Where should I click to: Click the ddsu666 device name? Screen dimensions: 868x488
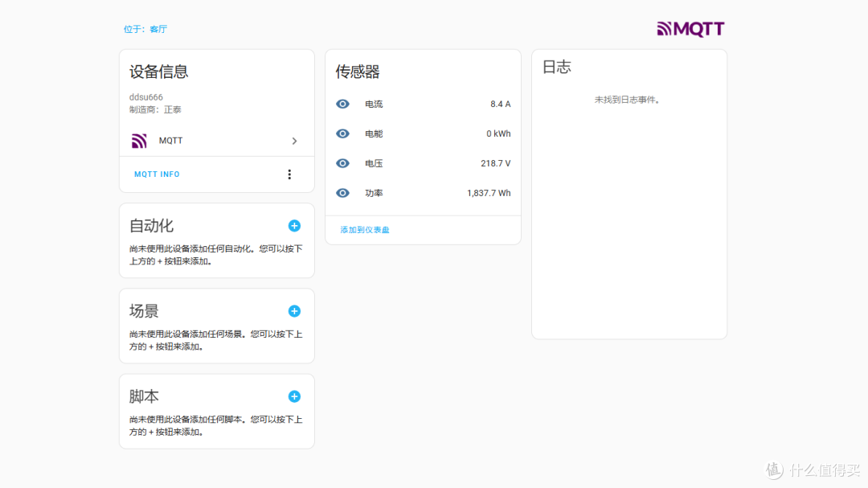[146, 97]
